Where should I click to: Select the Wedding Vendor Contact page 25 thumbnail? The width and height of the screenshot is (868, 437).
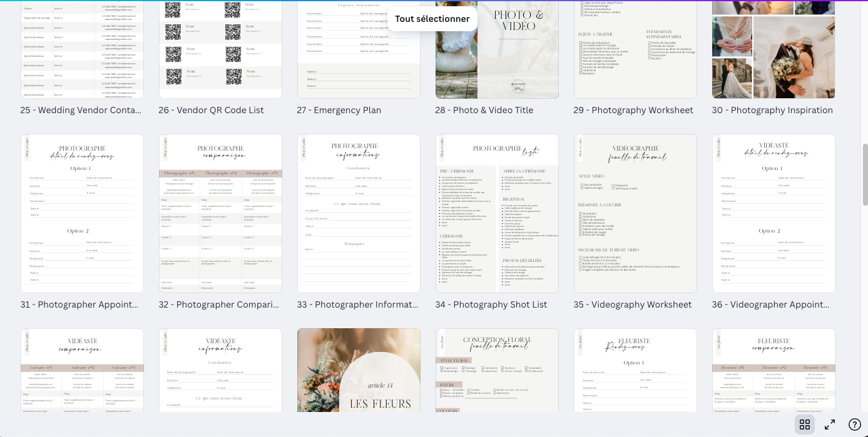coord(82,50)
